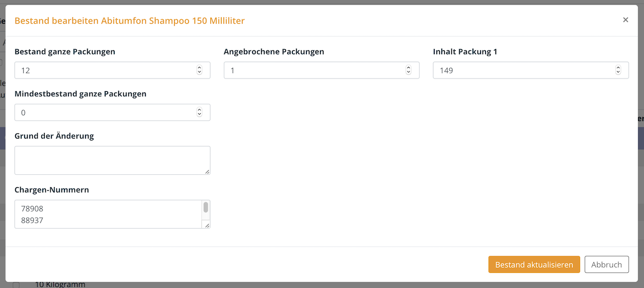The height and width of the screenshot is (288, 644).
Task: Click the Inhalt Packung 1 label
Action: tap(465, 51)
